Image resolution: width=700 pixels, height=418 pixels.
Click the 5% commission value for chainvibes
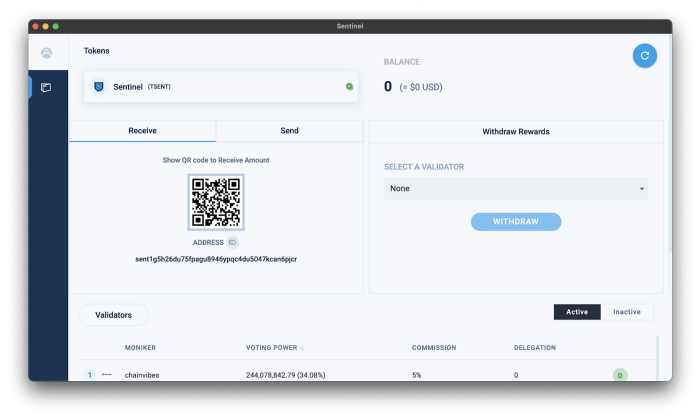point(417,375)
